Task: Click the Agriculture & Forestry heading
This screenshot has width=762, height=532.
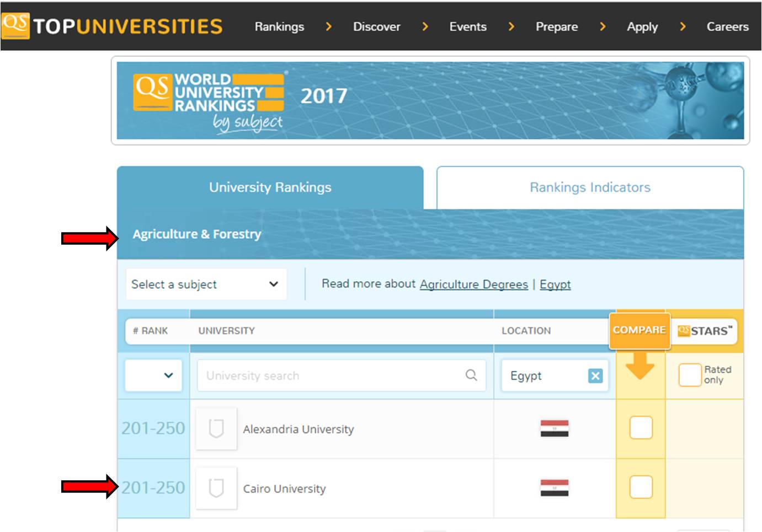Action: 197,234
